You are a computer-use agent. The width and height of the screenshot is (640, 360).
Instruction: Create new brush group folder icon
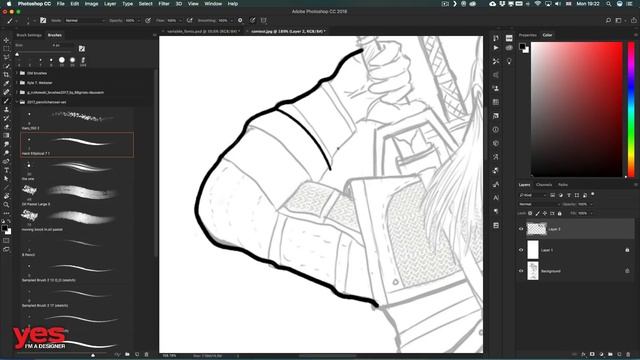coord(127,354)
